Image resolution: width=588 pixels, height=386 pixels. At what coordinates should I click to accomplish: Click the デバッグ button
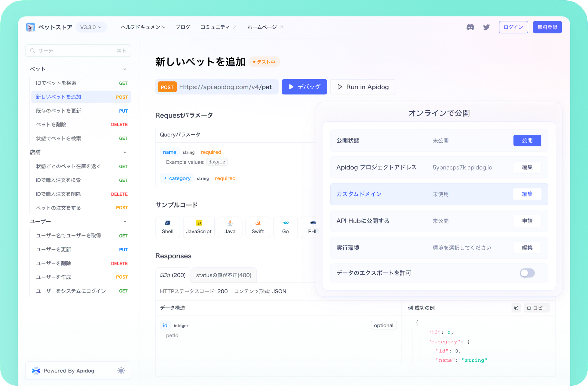pyautogui.click(x=304, y=87)
